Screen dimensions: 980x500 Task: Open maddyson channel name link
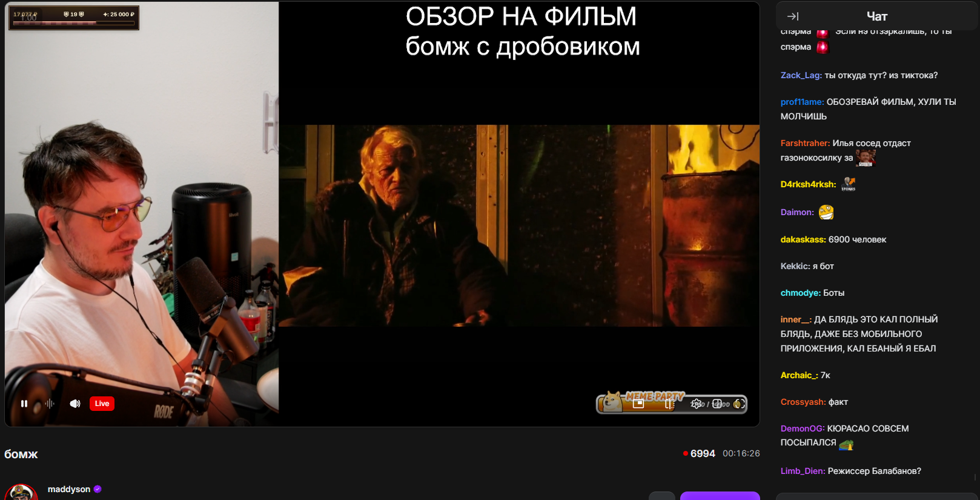[69, 489]
